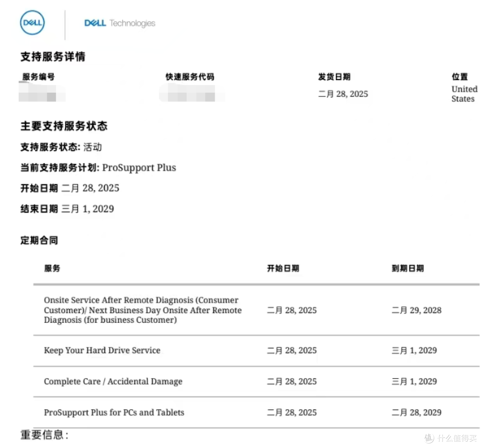Select support status value 活动
This screenshot has width=481, height=448.
click(x=92, y=147)
